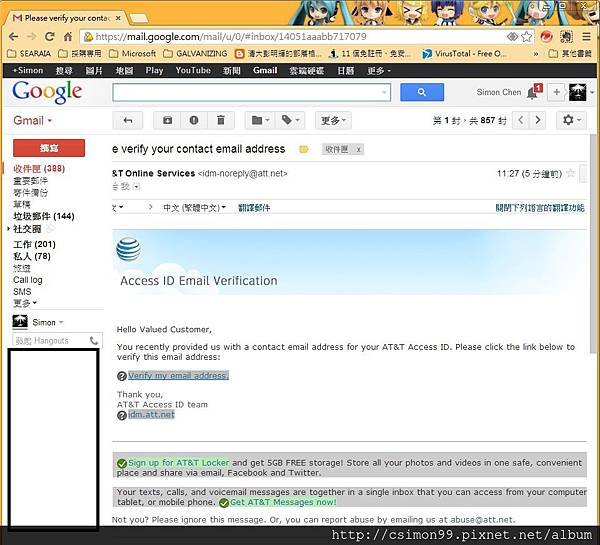Open 地圖 in the Google bar

point(124,71)
